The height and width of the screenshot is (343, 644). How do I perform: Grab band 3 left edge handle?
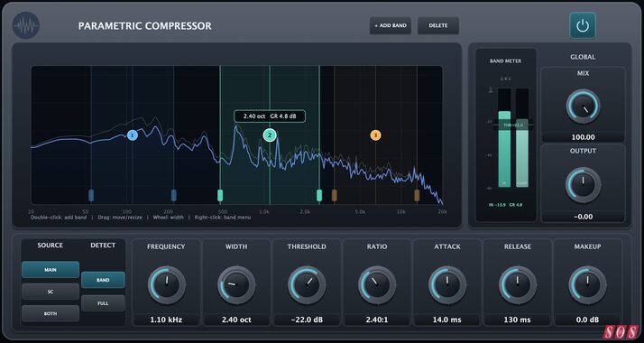(x=335, y=195)
